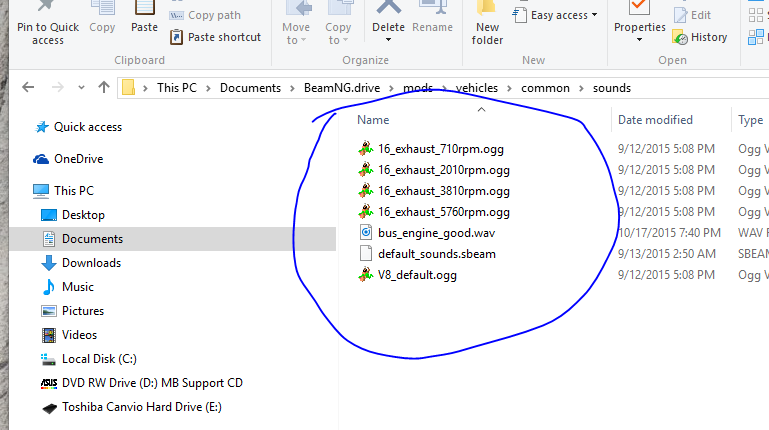
Task: Click the Properties dropdown arrow
Action: tap(640, 40)
